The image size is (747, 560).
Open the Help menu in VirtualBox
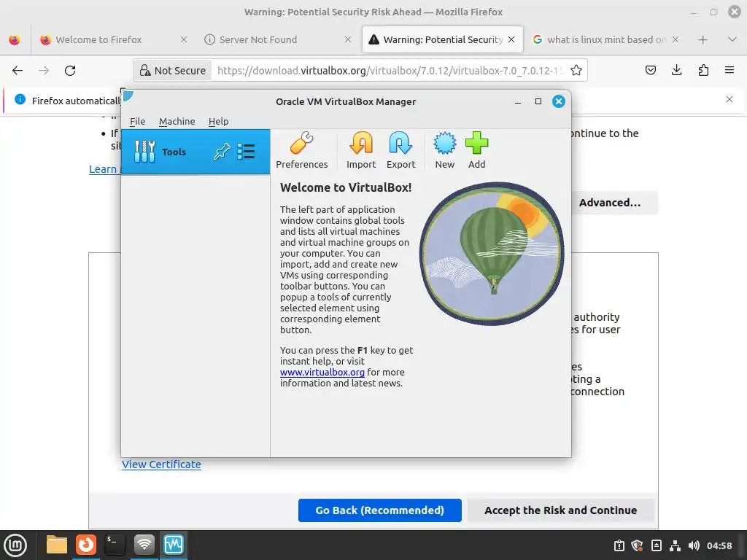(218, 122)
